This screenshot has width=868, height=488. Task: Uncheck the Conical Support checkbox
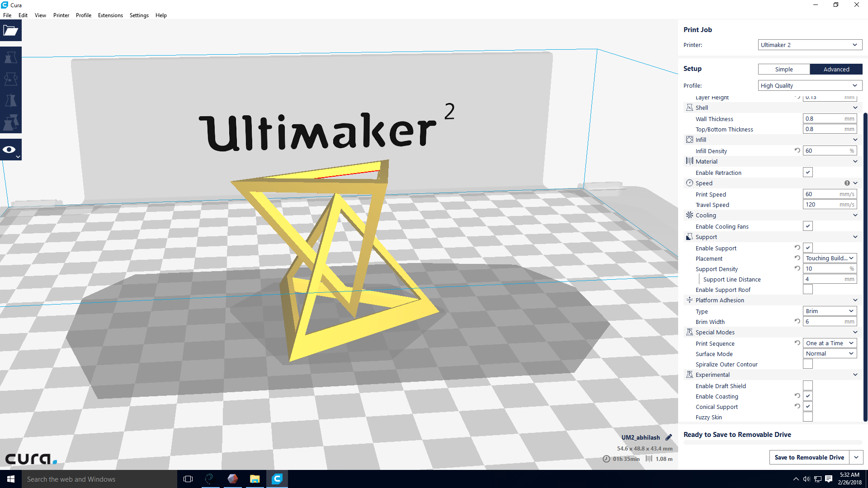(x=808, y=406)
